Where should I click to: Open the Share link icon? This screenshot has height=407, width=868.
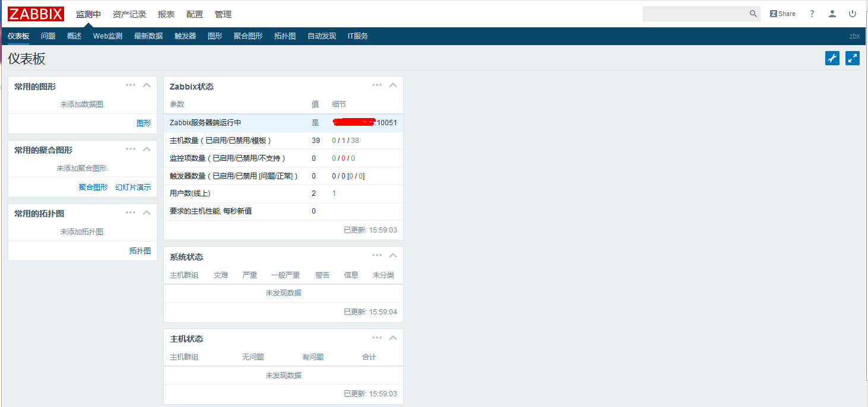click(783, 14)
